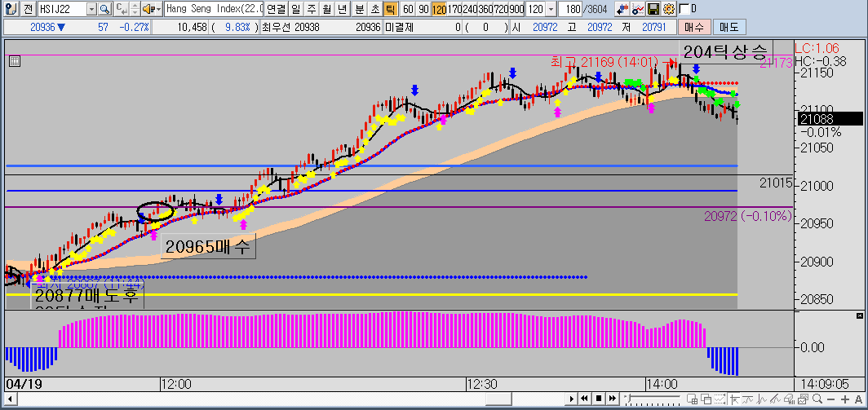868x410 pixels.
Task: Choose the 60 interval preset
Action: tap(408, 9)
